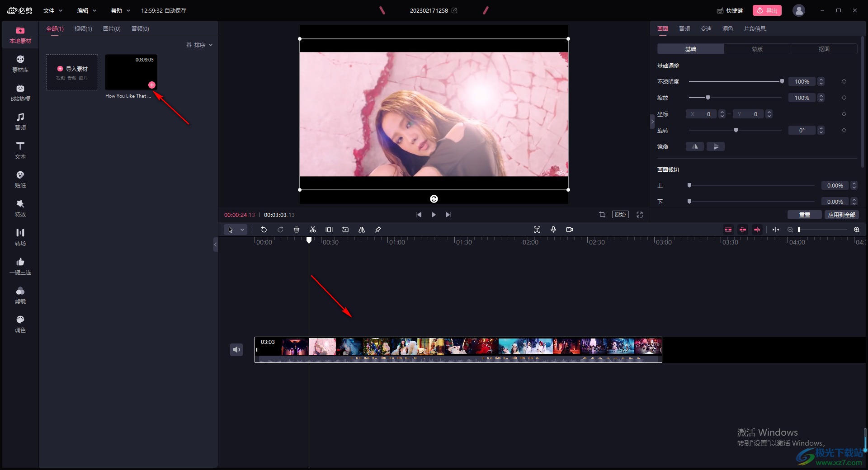
Task: Open the effects sidebar section
Action: tap(20, 209)
